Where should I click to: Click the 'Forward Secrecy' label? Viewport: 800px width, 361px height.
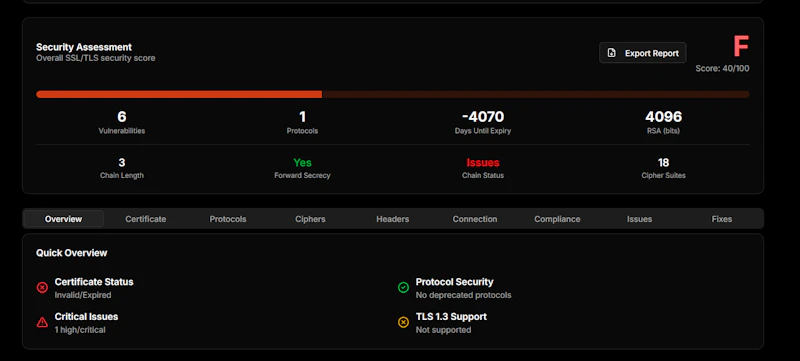302,175
